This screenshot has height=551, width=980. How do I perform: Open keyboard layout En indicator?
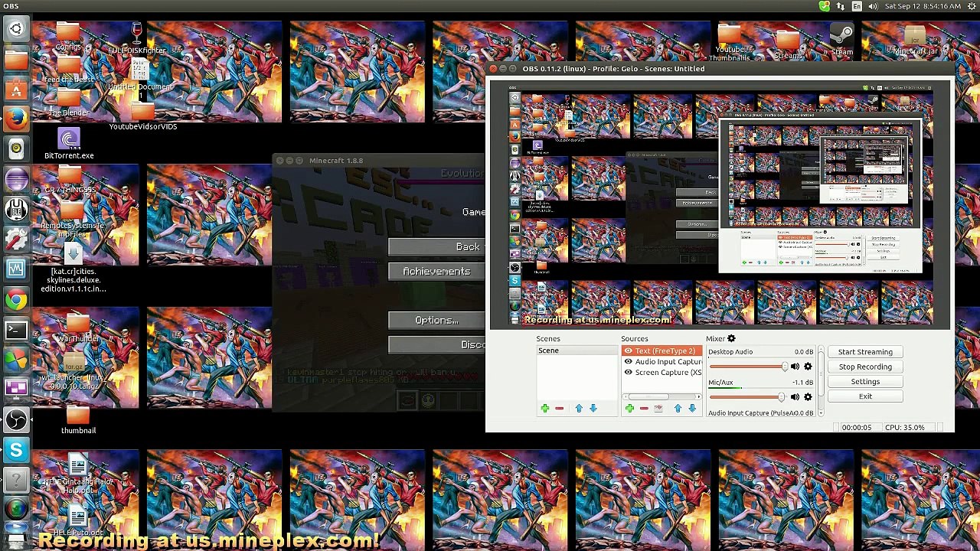click(x=857, y=6)
